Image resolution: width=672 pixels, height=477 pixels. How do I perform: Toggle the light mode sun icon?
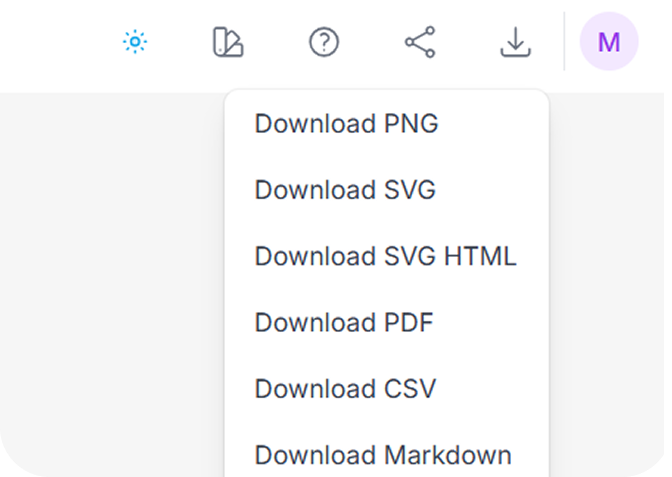[x=135, y=43]
